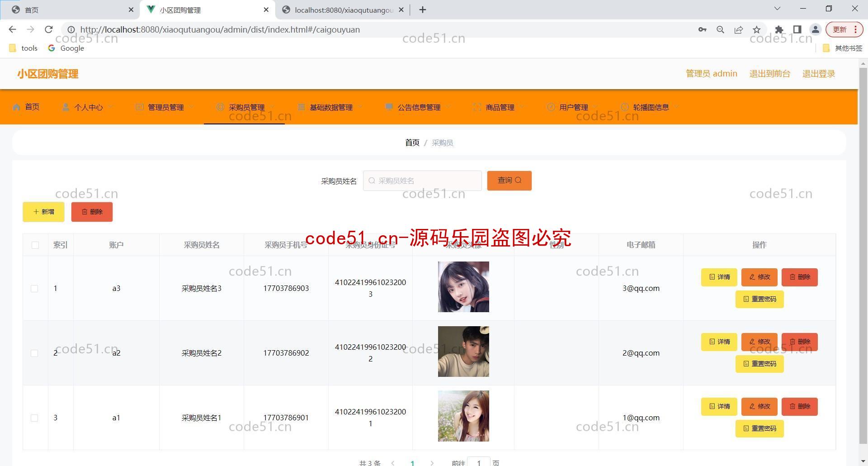868x466 pixels.
Task: Click the browser address bar URL
Action: tap(220, 30)
